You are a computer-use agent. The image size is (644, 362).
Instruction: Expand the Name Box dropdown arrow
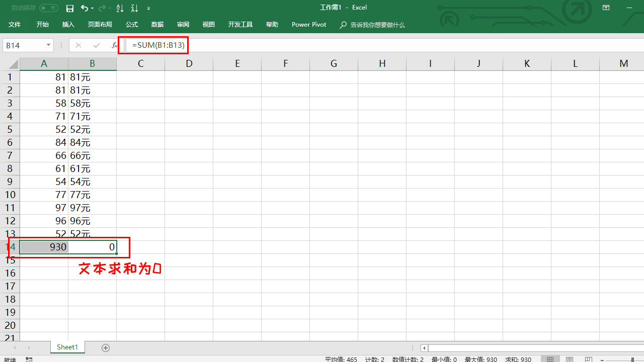point(49,45)
